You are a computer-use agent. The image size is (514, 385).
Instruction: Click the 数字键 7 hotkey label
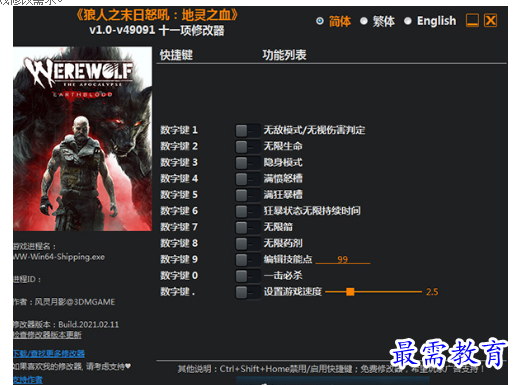pos(179,227)
